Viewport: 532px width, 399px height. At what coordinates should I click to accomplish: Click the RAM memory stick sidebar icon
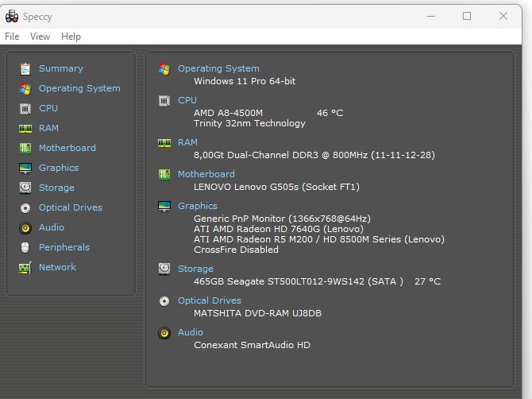click(25, 128)
